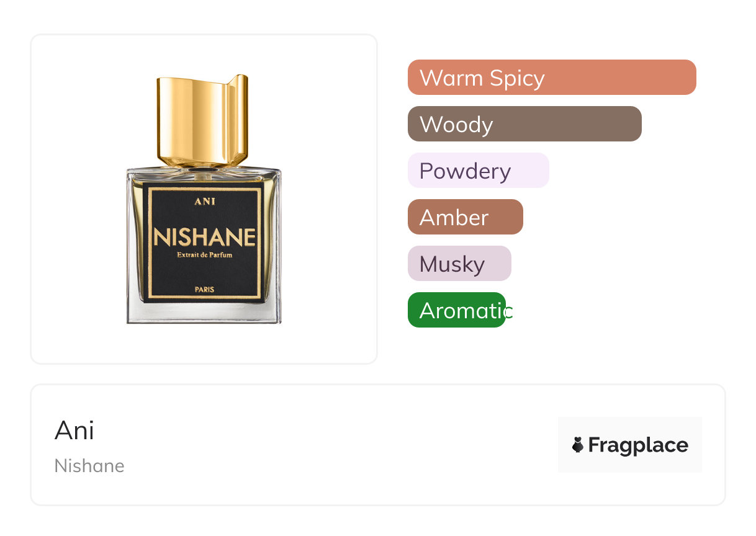This screenshot has height=536, width=756.
Task: Click the green Aromatic accord bar
Action: pos(457,310)
